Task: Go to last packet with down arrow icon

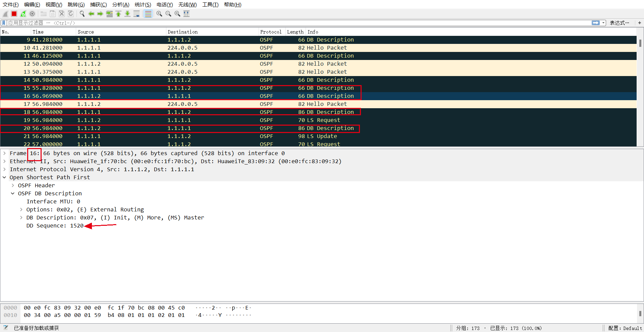Action: click(x=127, y=14)
